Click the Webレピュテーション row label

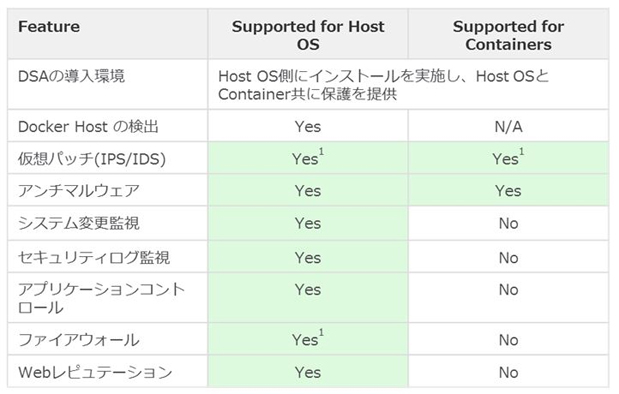pos(95,372)
